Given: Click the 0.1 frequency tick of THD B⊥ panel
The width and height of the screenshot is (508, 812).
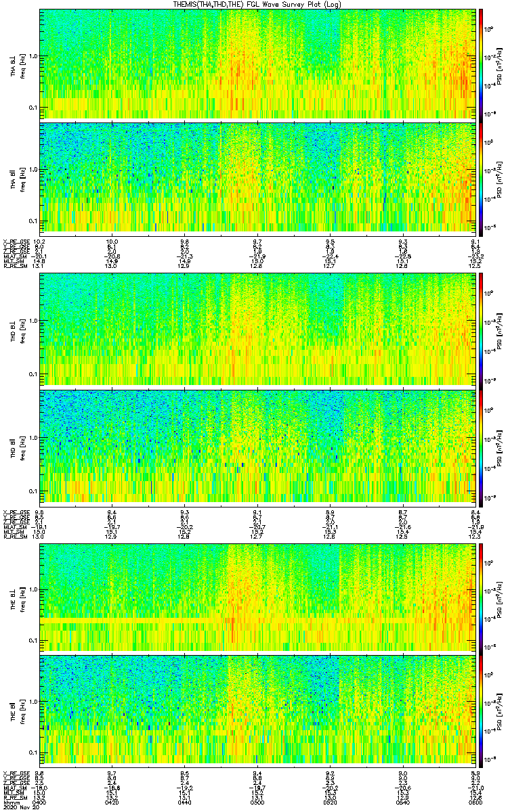Looking at the screenshot, I should click(x=33, y=374).
